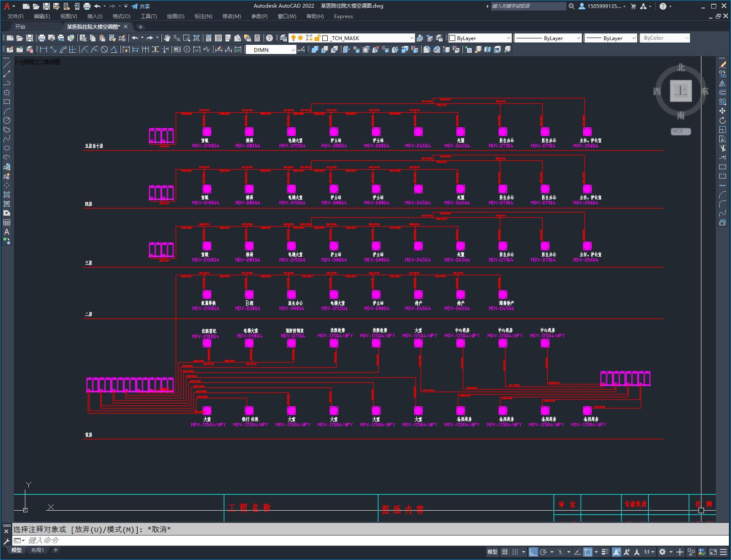Open the DIMN dimension style dropdown
Image resolution: width=731 pixels, height=560 pixels.
pos(271,49)
